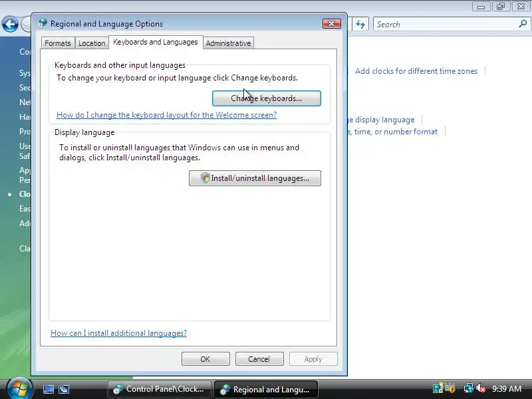Click the Change keyboards button

(x=267, y=98)
